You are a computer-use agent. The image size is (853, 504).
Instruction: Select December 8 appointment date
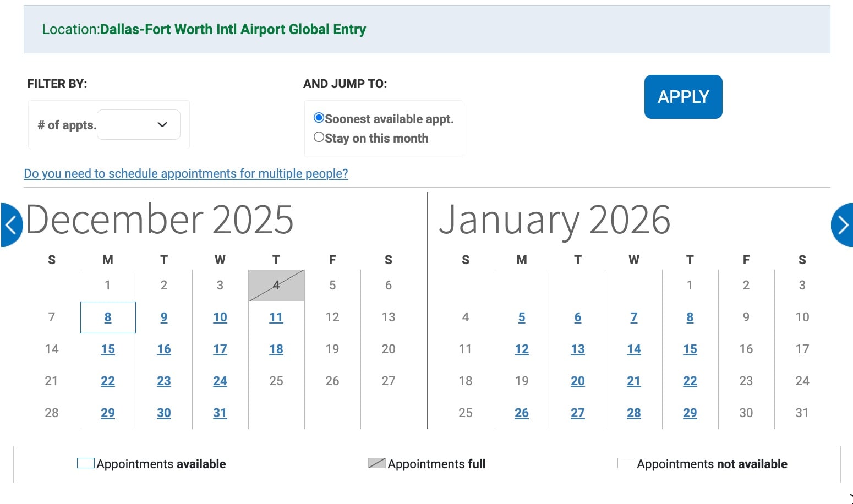pyautogui.click(x=108, y=317)
